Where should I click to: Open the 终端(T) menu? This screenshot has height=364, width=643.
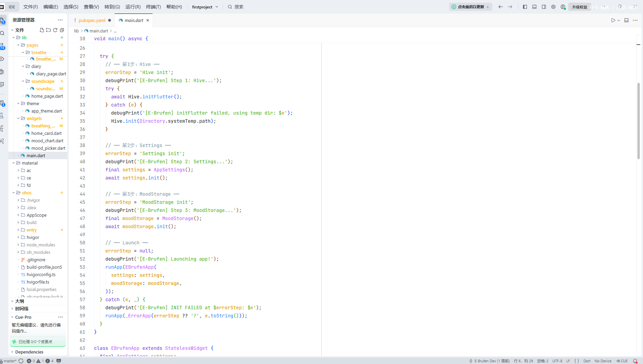(x=153, y=7)
